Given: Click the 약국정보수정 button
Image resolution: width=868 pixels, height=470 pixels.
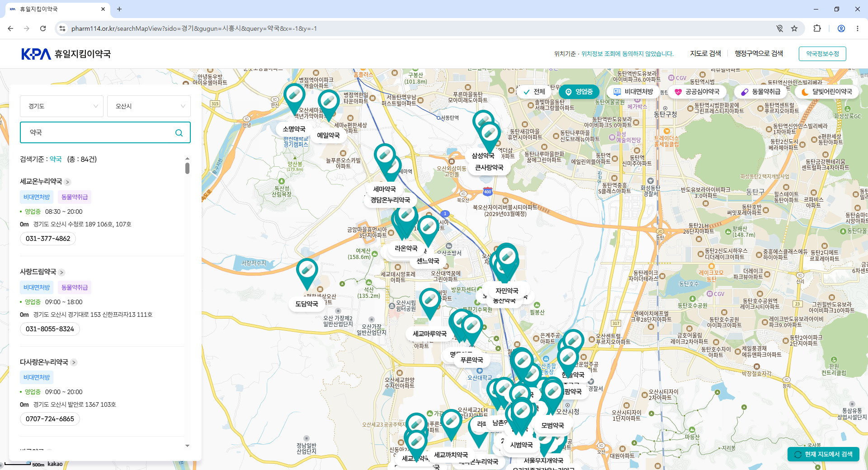Looking at the screenshot, I should point(822,54).
